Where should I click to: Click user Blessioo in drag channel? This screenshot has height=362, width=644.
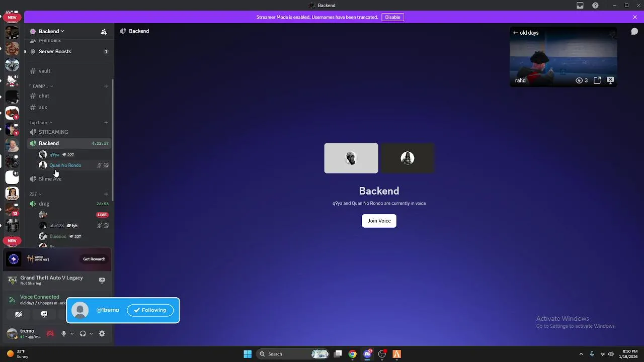(74, 236)
